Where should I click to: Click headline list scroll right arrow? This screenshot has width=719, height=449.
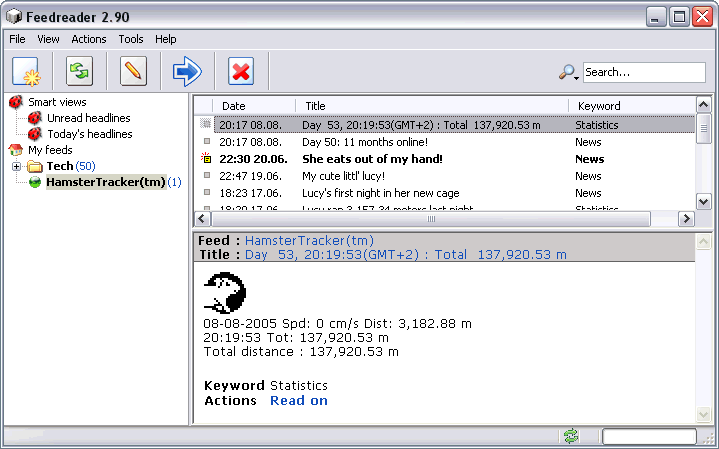(686, 219)
